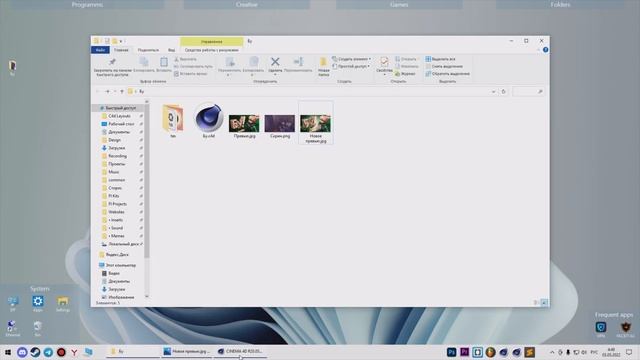Open the Design folder in the sidebar

[114, 140]
